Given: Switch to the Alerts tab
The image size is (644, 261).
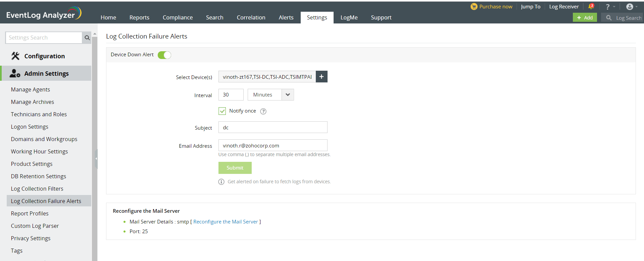Looking at the screenshot, I should [286, 17].
